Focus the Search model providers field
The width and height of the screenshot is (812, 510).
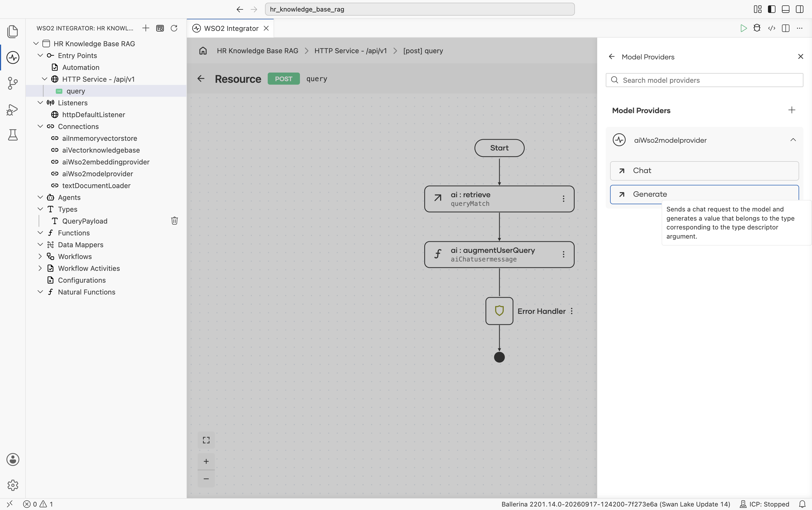point(704,80)
